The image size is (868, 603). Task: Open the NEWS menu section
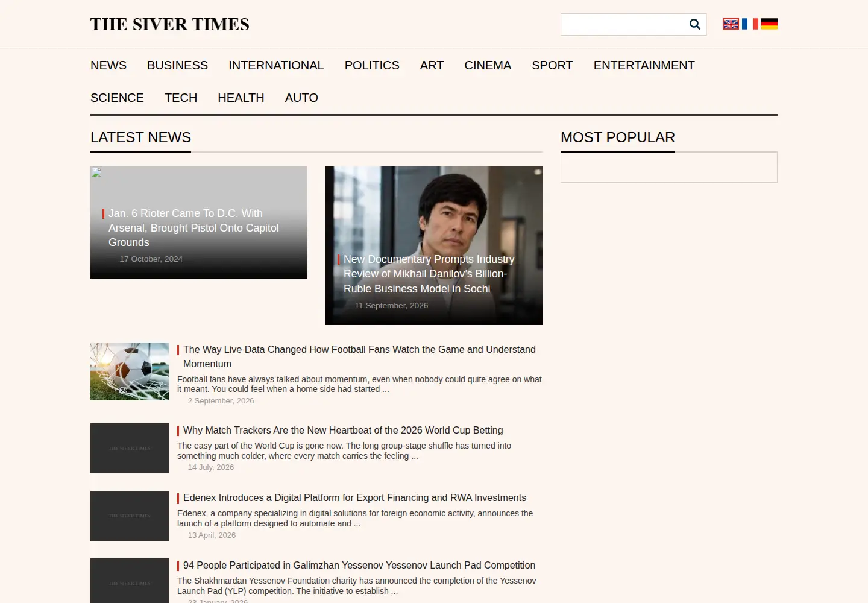coord(108,65)
